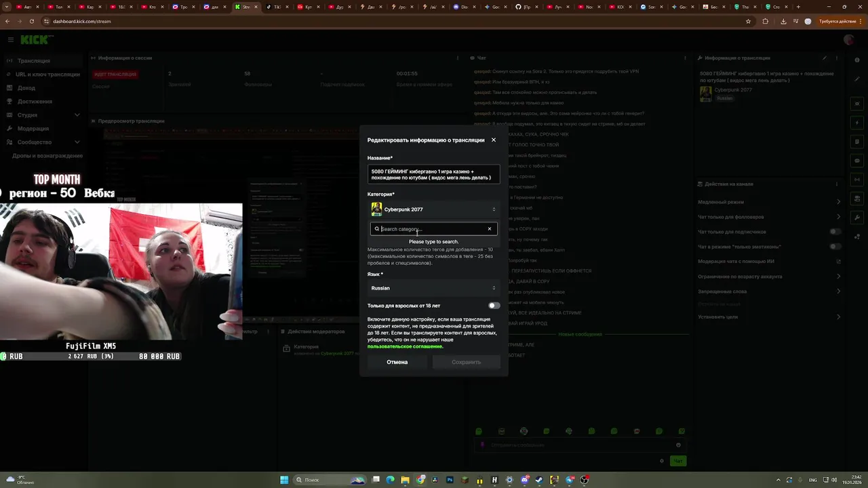Click the KICK logo

(x=35, y=40)
